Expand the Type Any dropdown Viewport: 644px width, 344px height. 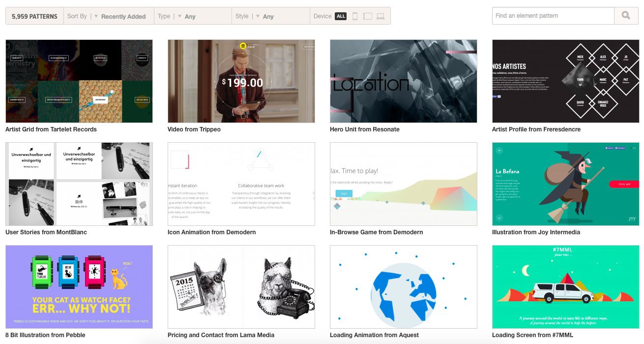click(x=193, y=16)
